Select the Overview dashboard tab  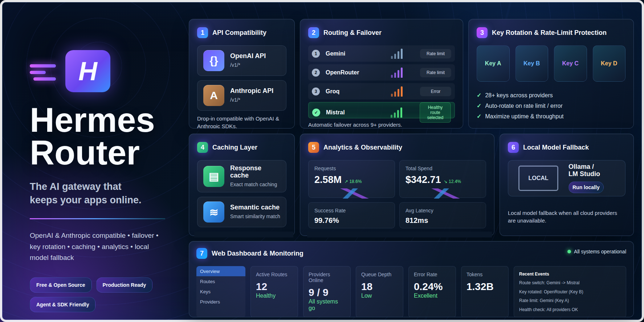(x=221, y=271)
